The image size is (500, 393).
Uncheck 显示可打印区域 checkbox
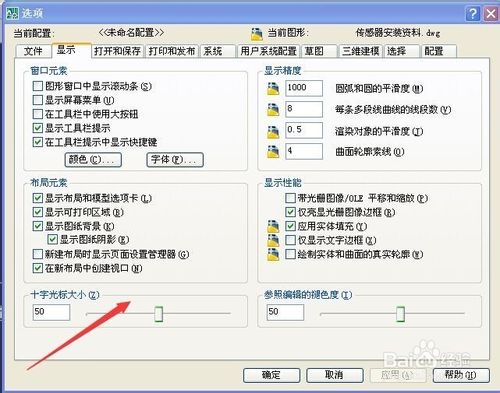pos(38,212)
